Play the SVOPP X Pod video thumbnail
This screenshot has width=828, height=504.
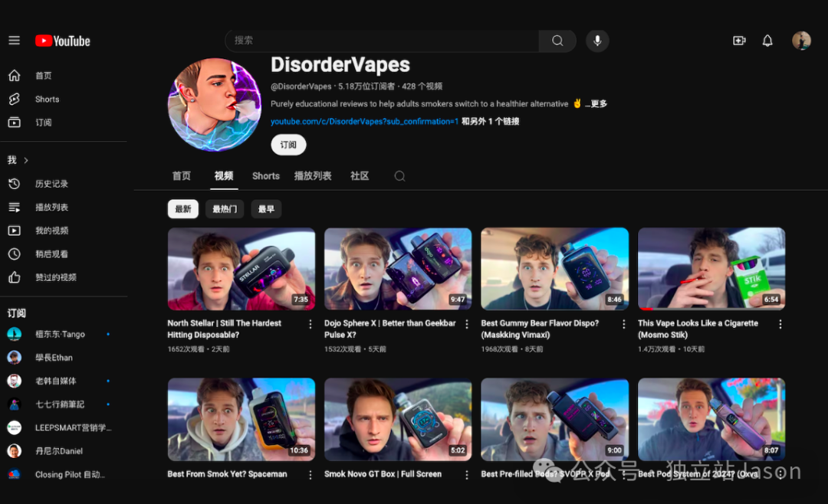click(x=554, y=420)
